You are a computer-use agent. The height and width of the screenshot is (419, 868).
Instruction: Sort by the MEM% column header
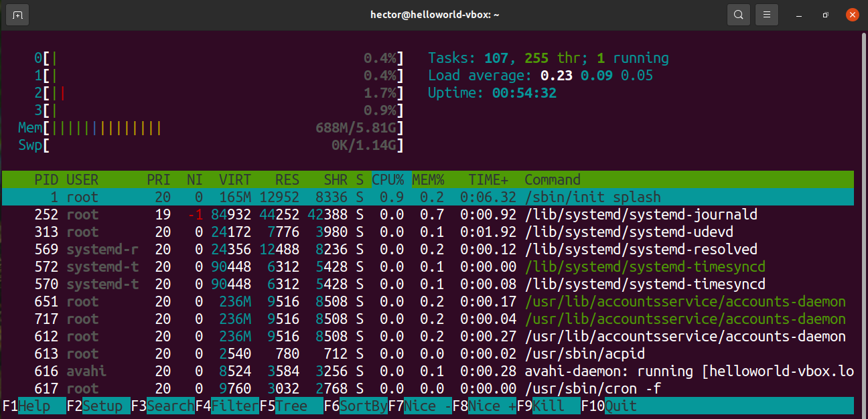[429, 180]
